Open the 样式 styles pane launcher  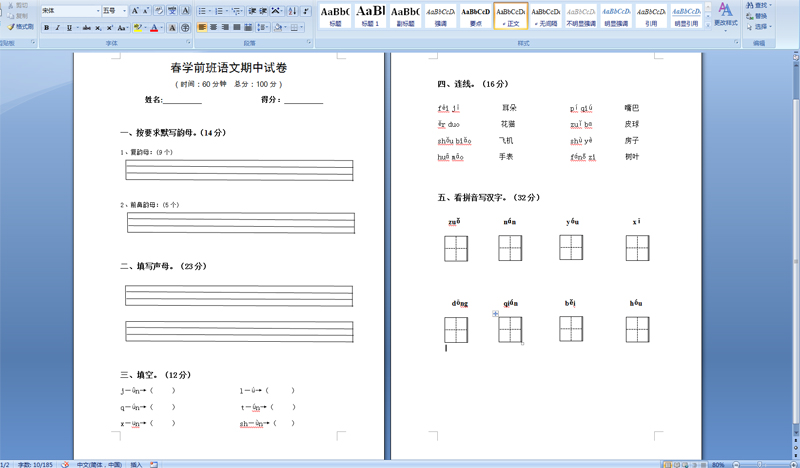click(x=736, y=42)
